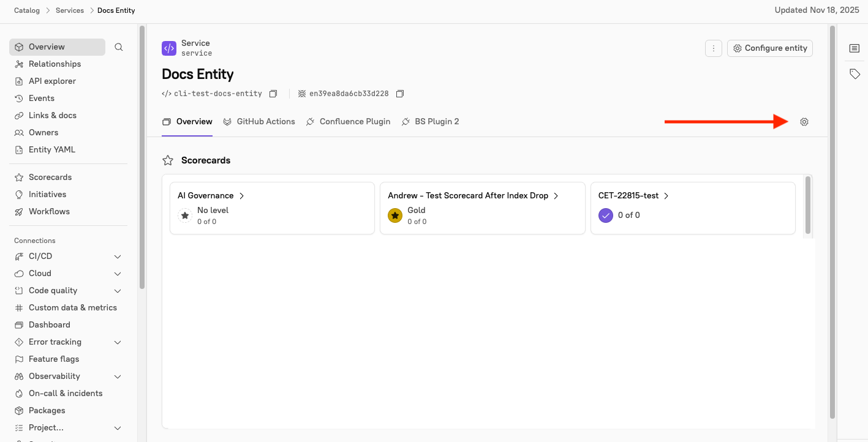868x442 pixels.
Task: Expand the Project section chevron
Action: tap(118, 428)
